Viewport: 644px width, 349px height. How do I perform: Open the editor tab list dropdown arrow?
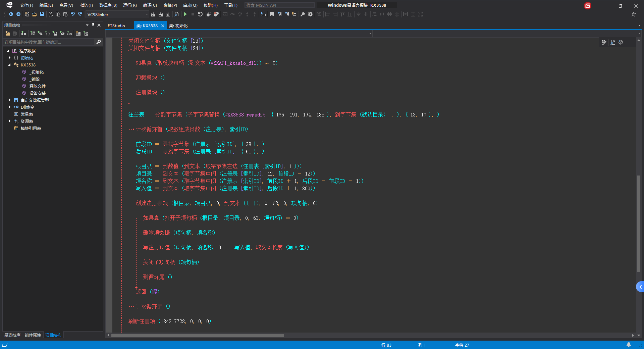pyautogui.click(x=639, y=26)
